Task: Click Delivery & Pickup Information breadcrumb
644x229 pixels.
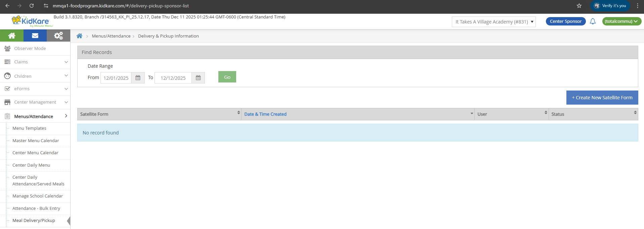Action: [168, 36]
